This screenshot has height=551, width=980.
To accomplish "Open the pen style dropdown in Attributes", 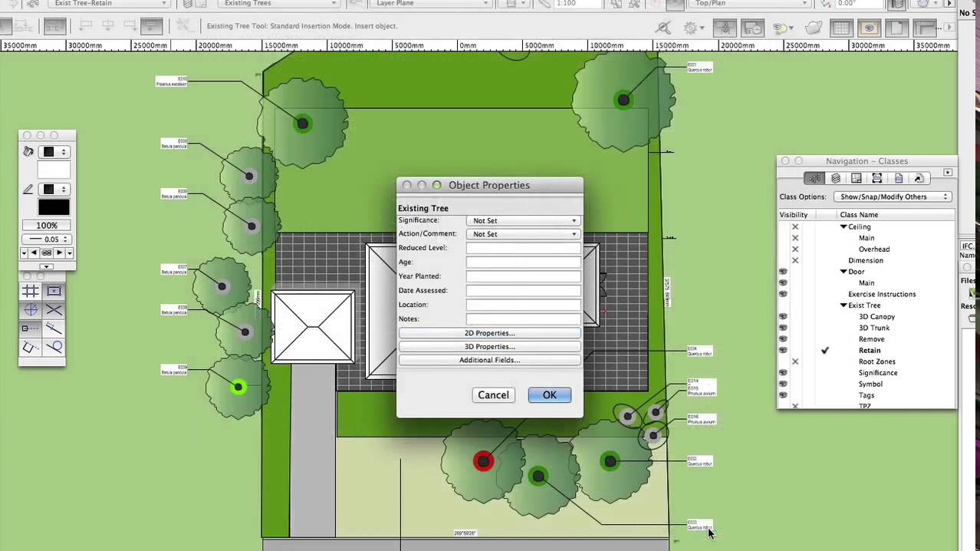I will (x=54, y=189).
